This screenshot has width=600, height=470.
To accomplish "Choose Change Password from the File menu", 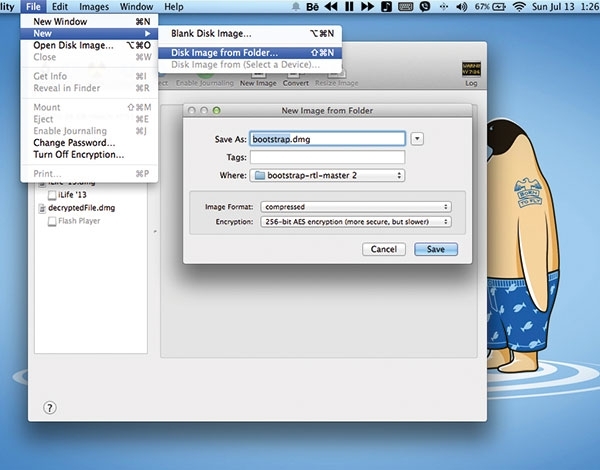I will 72,143.
